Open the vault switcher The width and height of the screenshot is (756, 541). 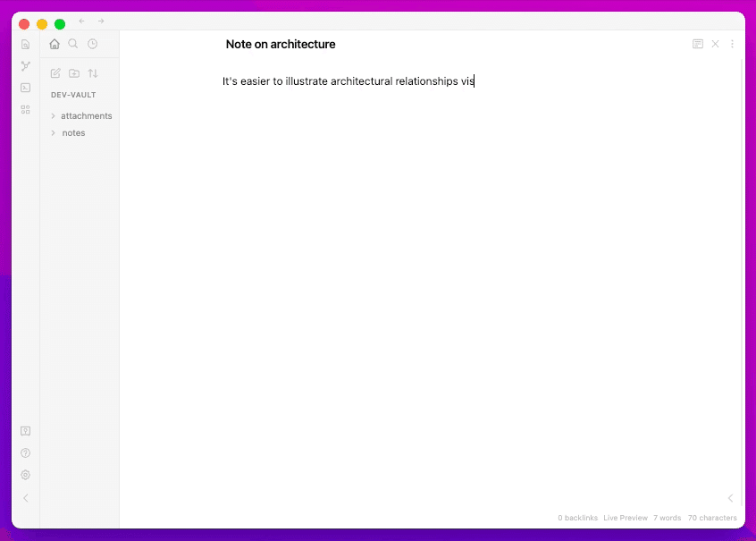pyautogui.click(x=25, y=430)
